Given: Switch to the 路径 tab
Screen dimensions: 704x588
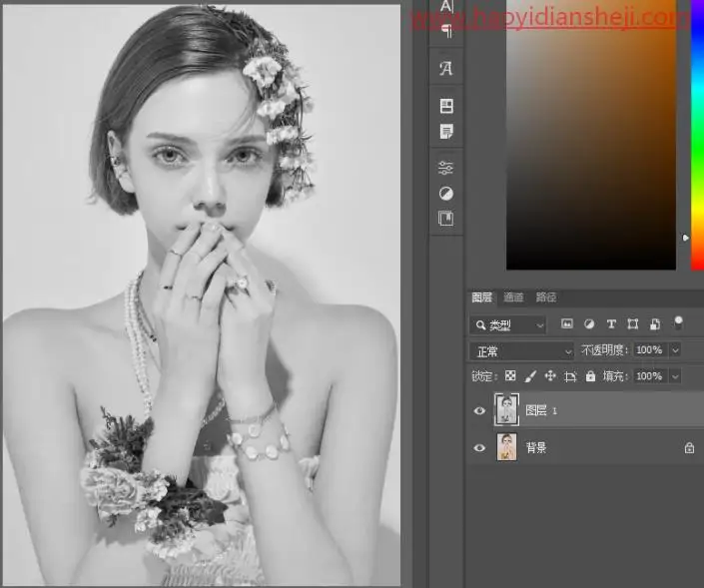Looking at the screenshot, I should [x=546, y=297].
